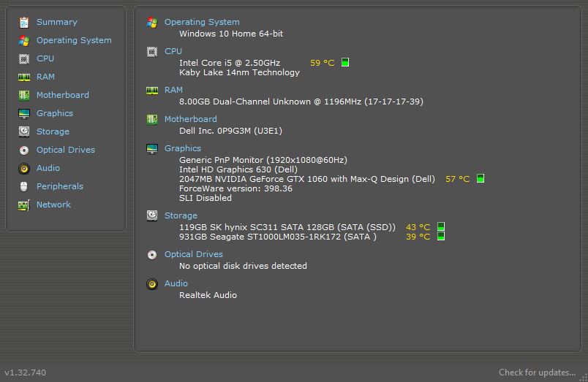Go to Peripherals in the sidebar
588x382 pixels.
click(59, 186)
